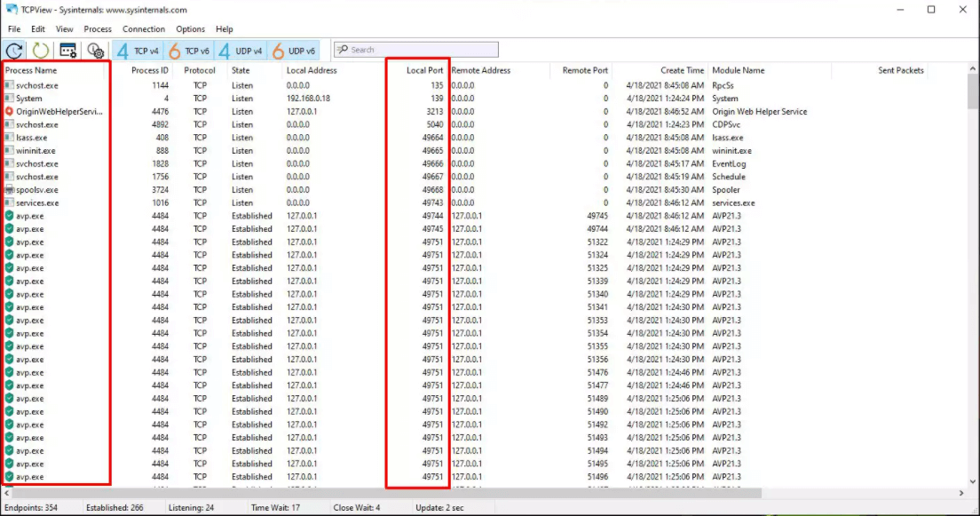Screen dimensions: 980x516
Task: Click the System process icon
Action: point(10,99)
